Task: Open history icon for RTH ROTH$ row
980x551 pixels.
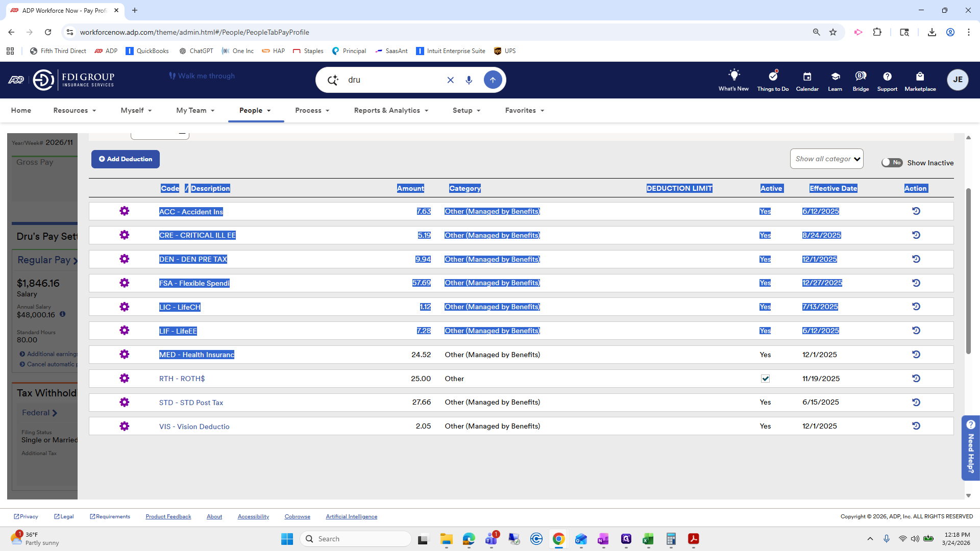Action: coord(916,379)
